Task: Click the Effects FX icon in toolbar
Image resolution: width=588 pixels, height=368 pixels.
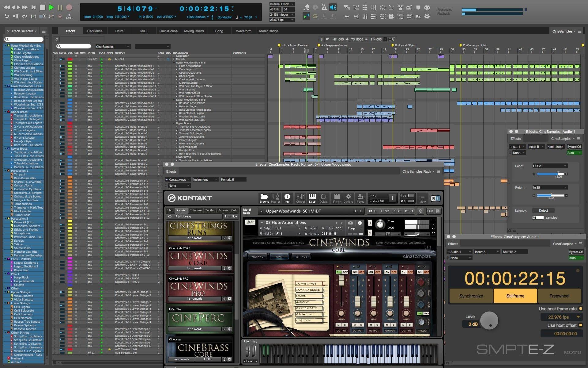Action: pyautogui.click(x=418, y=17)
